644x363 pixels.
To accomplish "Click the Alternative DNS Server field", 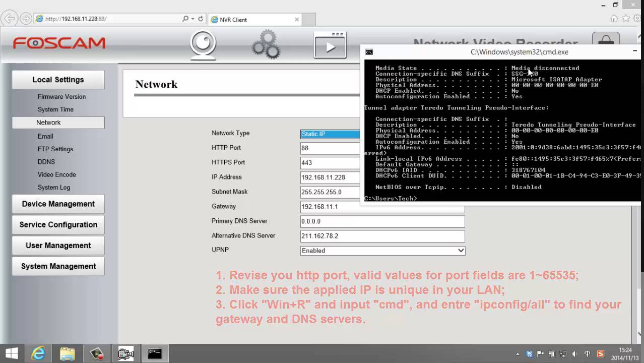I will (x=382, y=236).
